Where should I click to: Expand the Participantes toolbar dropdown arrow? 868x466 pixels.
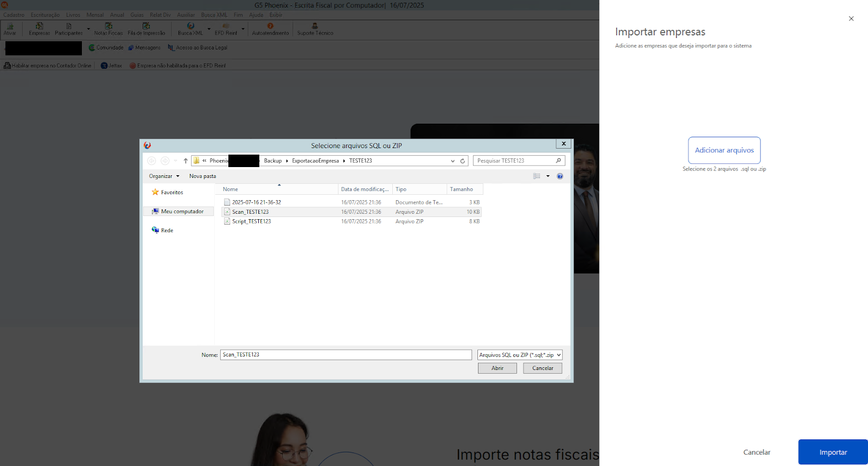pos(88,29)
